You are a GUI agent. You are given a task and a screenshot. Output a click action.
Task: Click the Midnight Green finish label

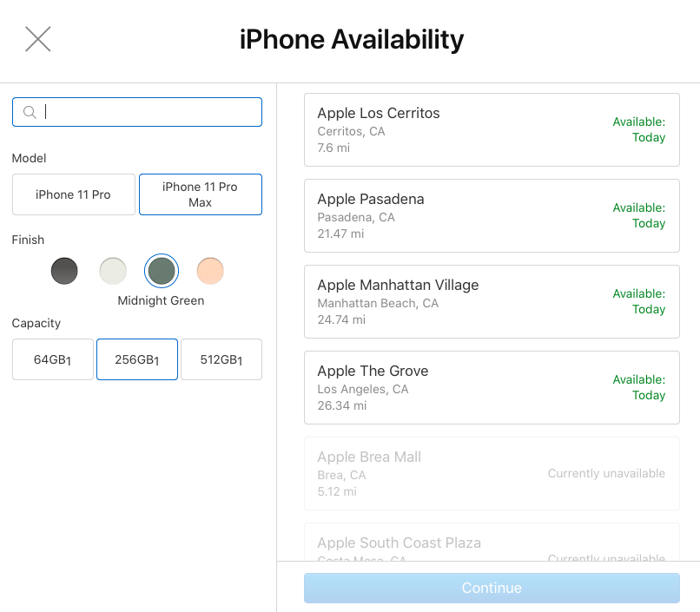click(x=162, y=300)
